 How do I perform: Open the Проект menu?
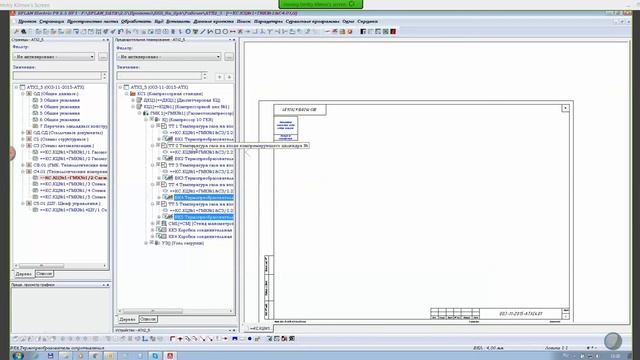27,21
